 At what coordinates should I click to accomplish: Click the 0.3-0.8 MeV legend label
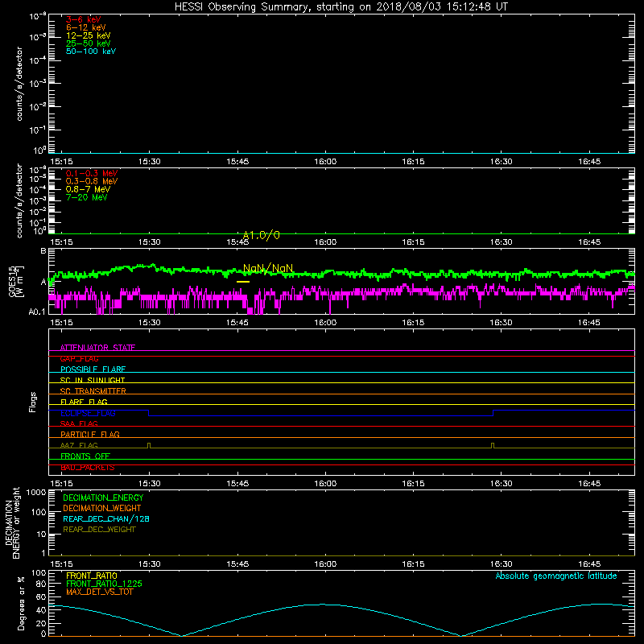pos(92,181)
